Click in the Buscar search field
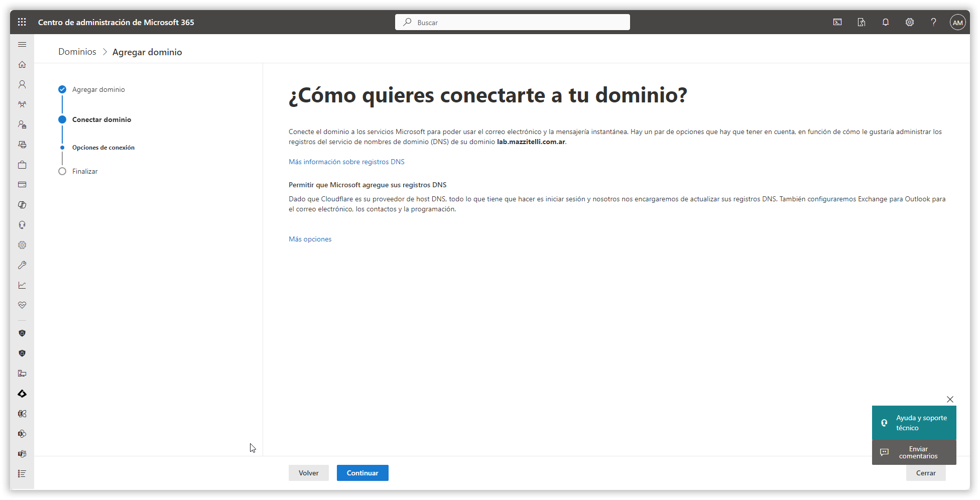Viewport: 980px width, 500px height. pos(512,22)
